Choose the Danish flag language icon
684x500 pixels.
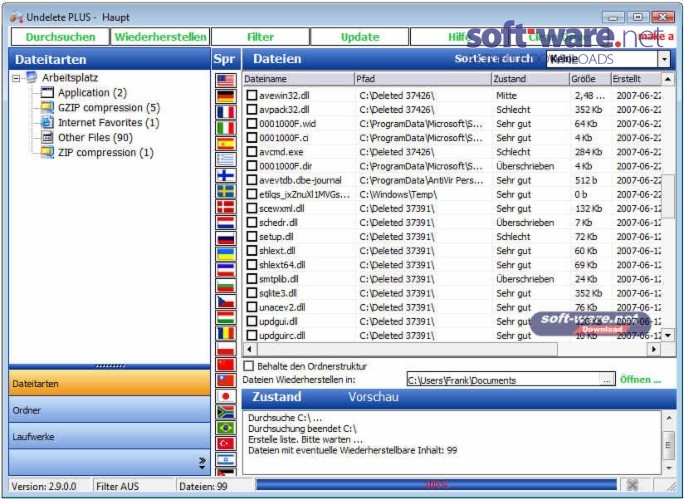226,206
